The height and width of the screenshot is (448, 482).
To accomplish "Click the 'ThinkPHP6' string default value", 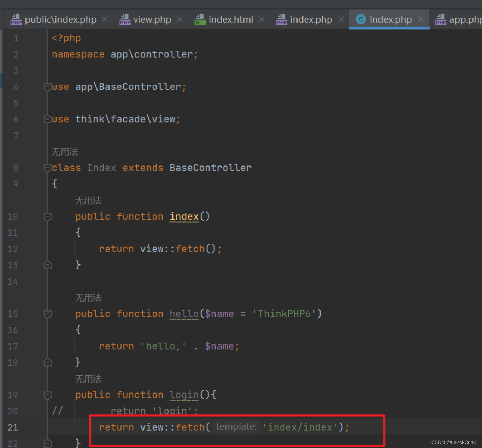I will 284,314.
